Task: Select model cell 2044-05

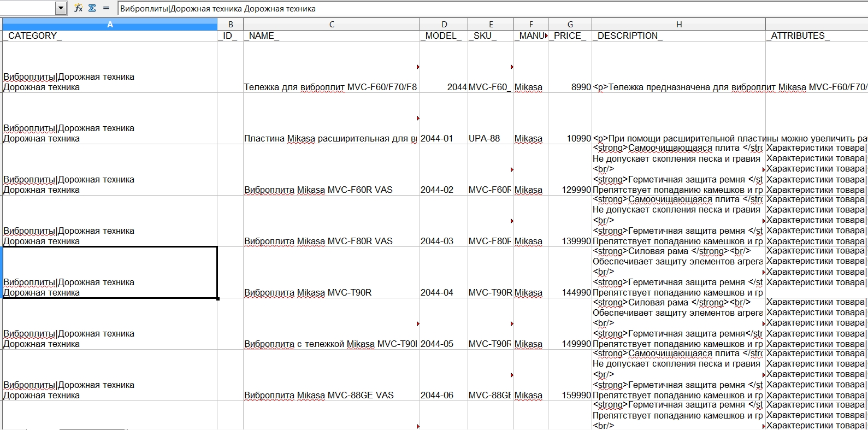Action: click(444, 323)
